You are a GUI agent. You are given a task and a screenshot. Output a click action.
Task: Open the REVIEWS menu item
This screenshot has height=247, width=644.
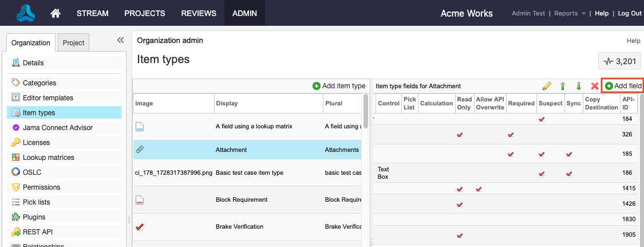click(199, 13)
